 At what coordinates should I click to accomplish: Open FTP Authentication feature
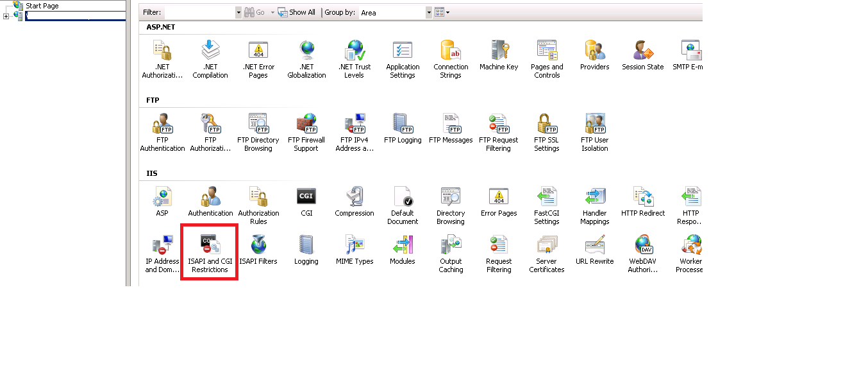tap(162, 132)
